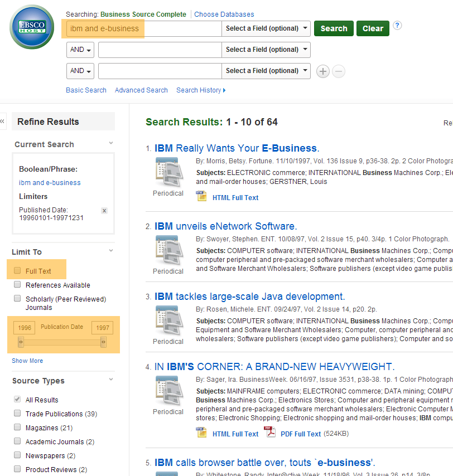
Task: Open PDF Full Text link for result 4
Action: pyautogui.click(x=301, y=434)
